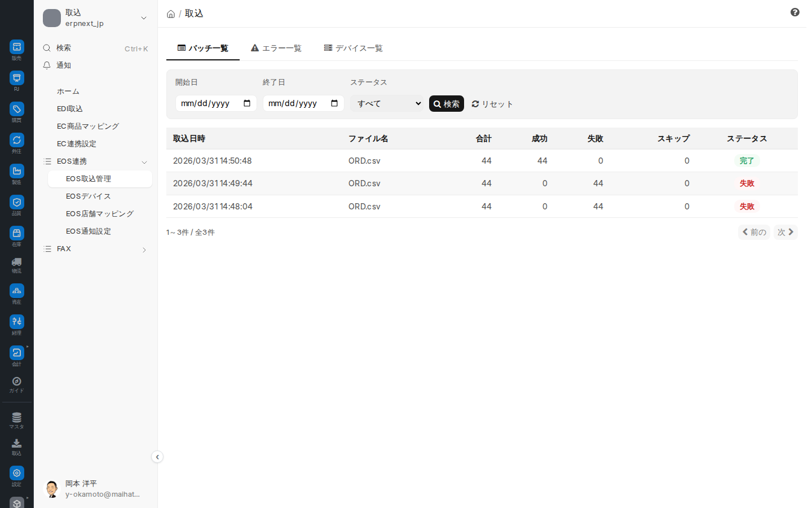Click the リセット button
This screenshot has height=508, width=812.
point(492,104)
